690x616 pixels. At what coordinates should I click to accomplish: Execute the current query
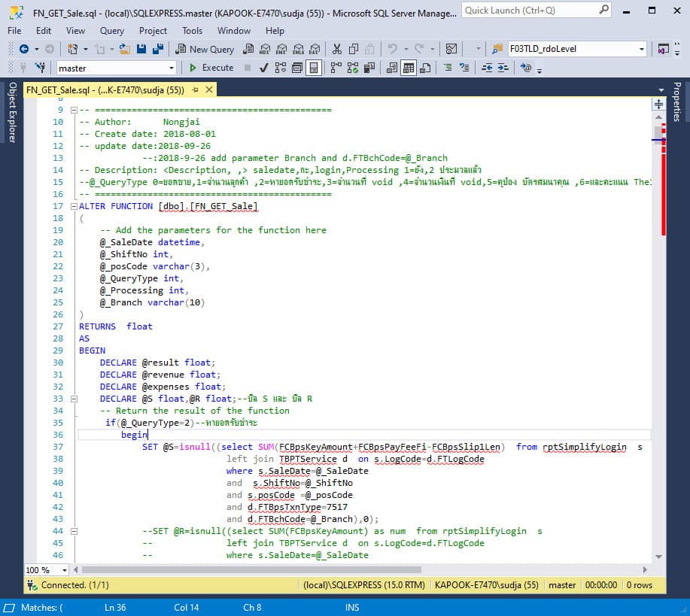(211, 68)
